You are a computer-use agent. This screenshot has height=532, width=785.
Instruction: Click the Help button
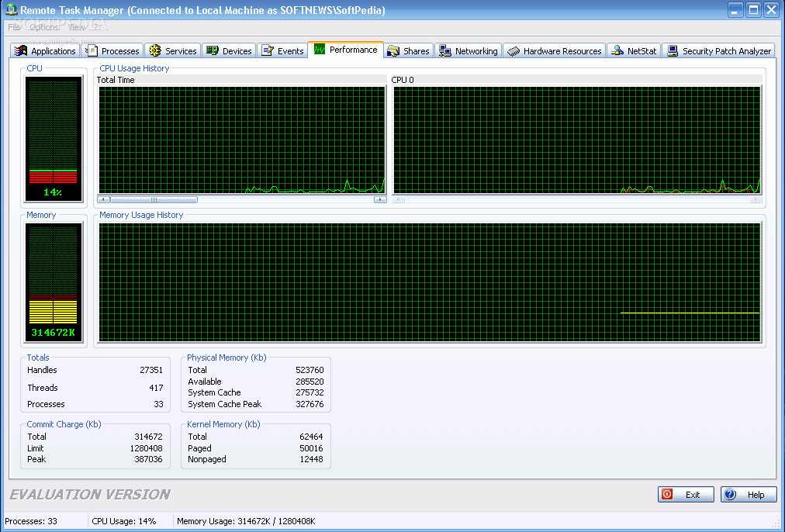(749, 495)
